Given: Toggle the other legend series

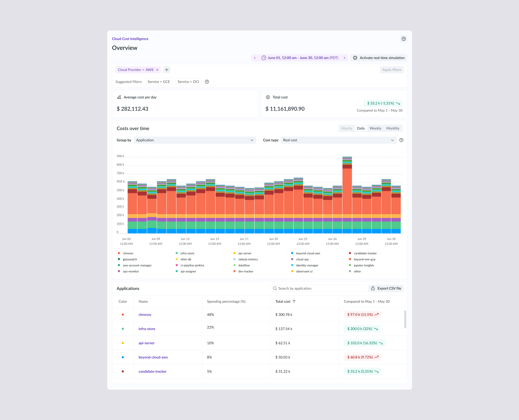Looking at the screenshot, I should click(x=355, y=272).
